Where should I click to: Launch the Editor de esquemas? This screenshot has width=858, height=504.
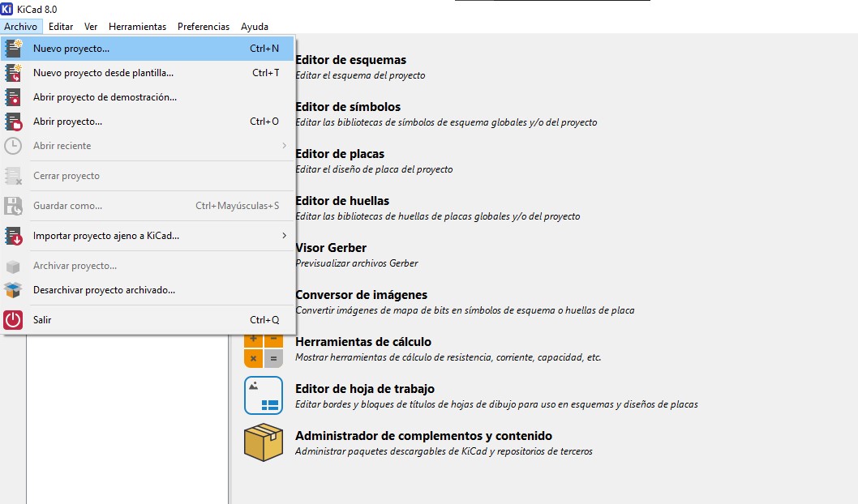point(351,60)
